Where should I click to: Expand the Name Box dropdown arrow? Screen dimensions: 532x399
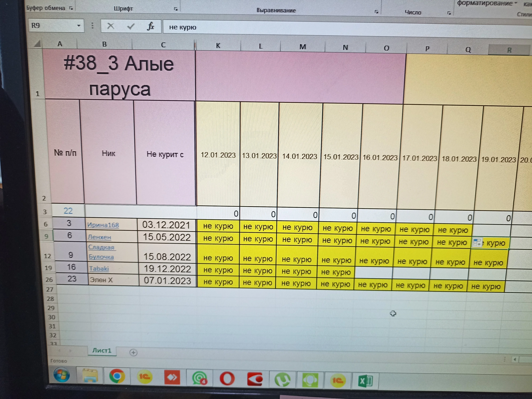[x=79, y=25]
